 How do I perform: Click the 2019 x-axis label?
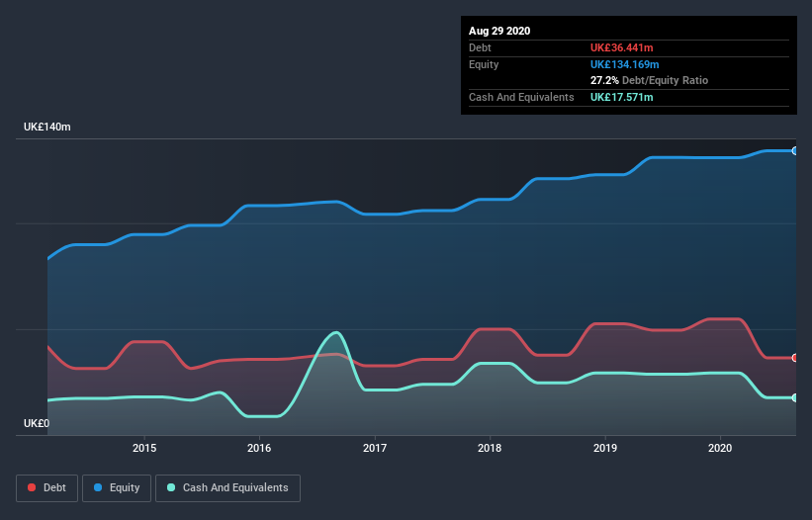[605, 448]
